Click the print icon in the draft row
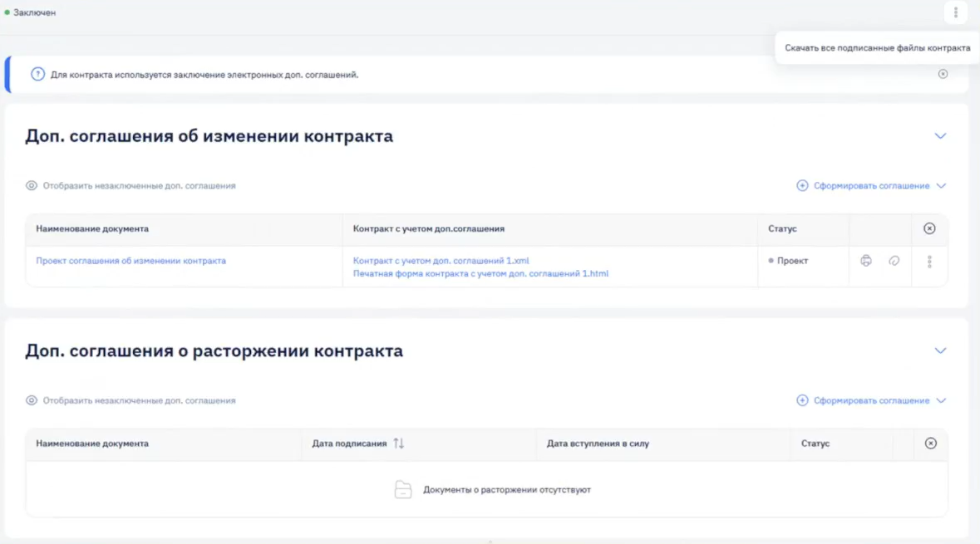This screenshot has width=980, height=544. pos(865,261)
